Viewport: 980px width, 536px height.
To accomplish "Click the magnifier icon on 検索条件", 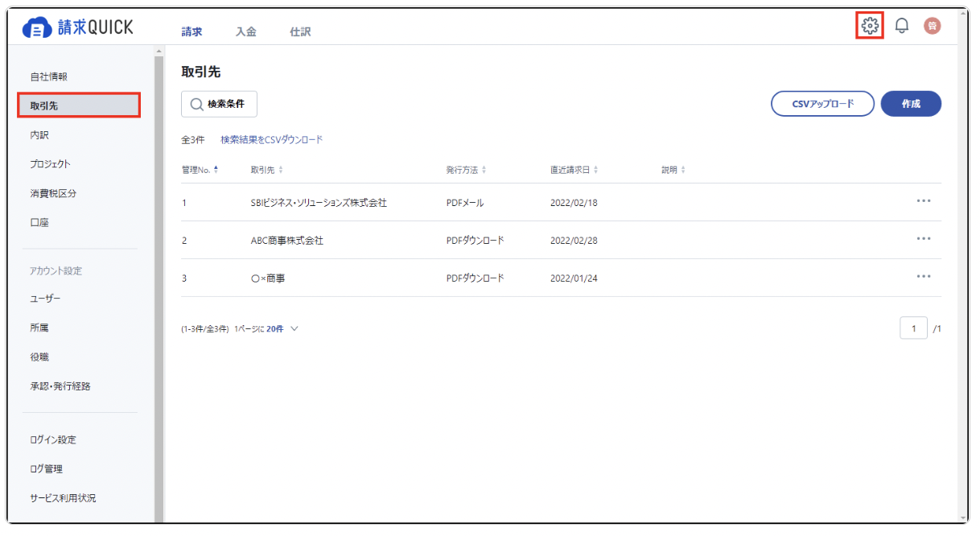I will pyautogui.click(x=196, y=104).
